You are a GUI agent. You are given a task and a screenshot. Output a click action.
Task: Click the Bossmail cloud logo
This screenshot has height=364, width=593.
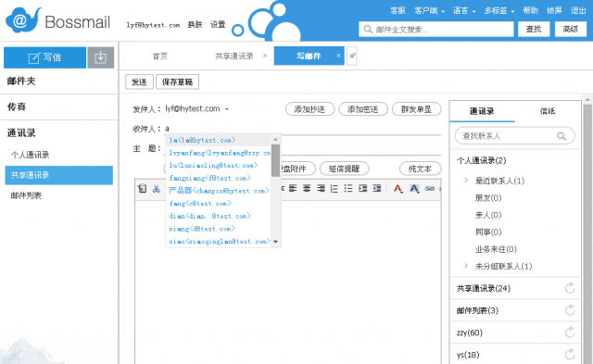22,20
